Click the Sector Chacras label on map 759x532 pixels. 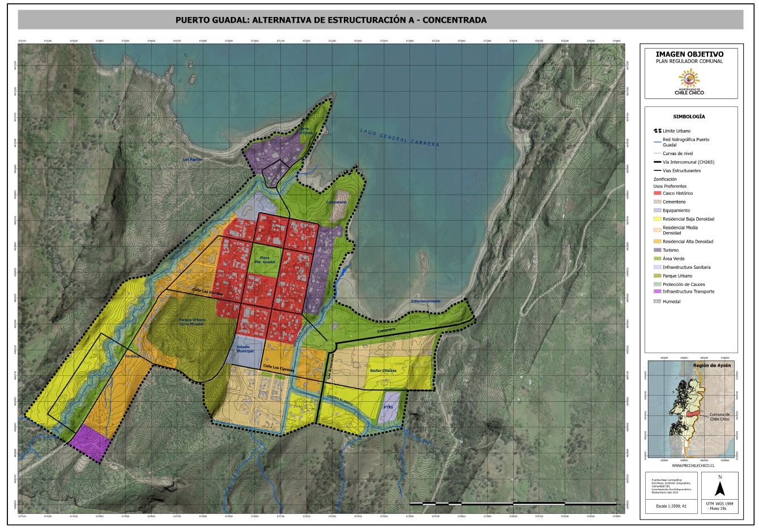pyautogui.click(x=383, y=370)
